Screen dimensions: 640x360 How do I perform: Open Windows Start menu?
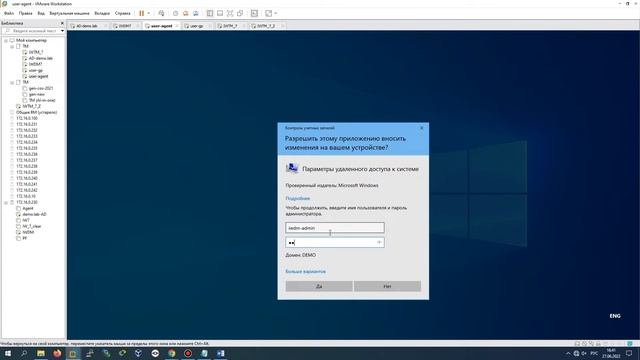[8, 353]
